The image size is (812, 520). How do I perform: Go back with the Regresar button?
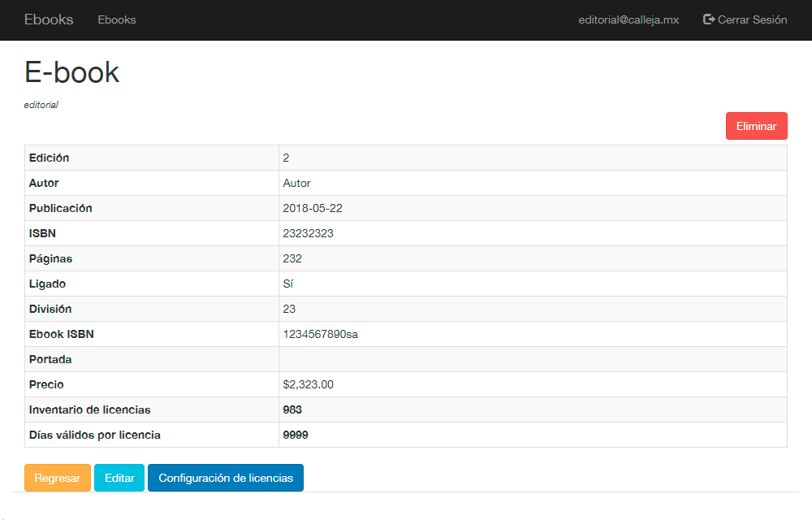pyautogui.click(x=58, y=478)
